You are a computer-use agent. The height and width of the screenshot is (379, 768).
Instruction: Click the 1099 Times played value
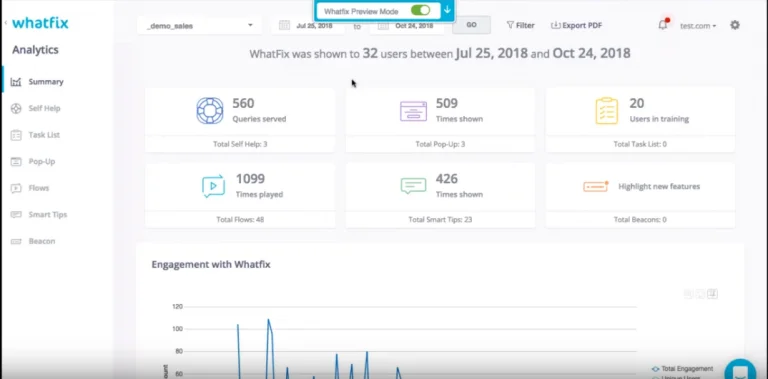coord(250,179)
